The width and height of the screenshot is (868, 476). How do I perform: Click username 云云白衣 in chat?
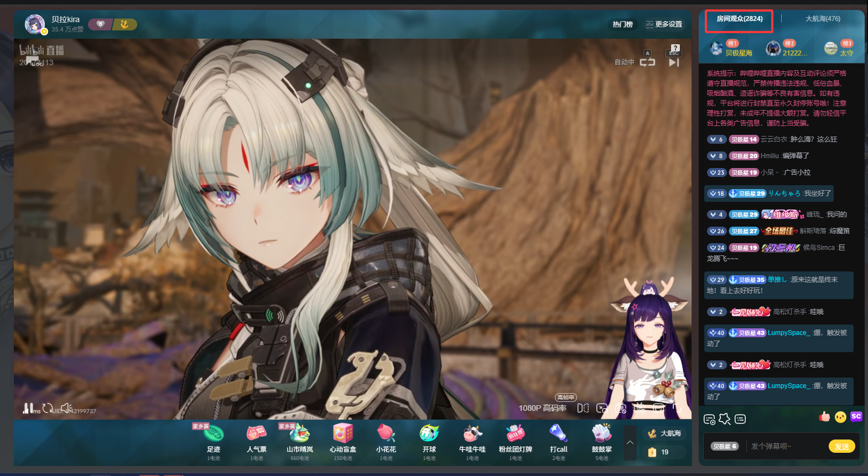pos(774,139)
